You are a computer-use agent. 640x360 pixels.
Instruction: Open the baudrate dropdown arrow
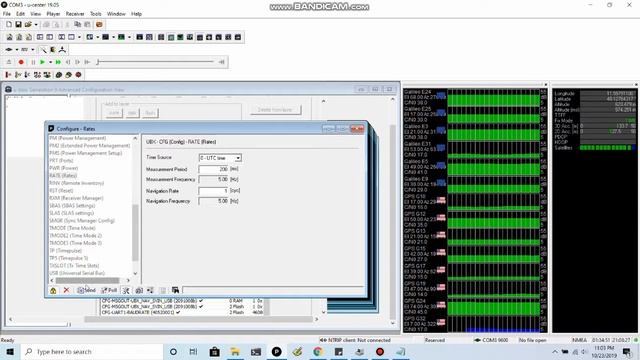click(33, 49)
